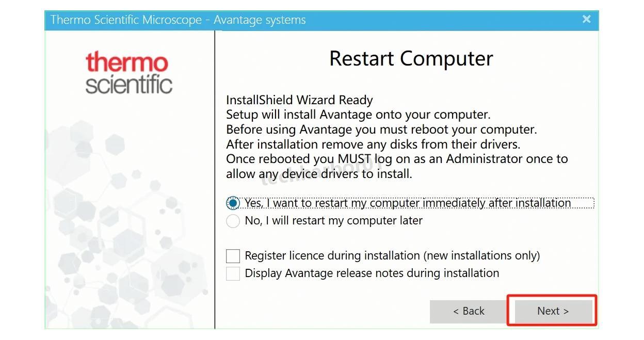The width and height of the screenshot is (644, 340).
Task: Click the 'No, I will restart my computer later' label
Action: pyautogui.click(x=333, y=221)
